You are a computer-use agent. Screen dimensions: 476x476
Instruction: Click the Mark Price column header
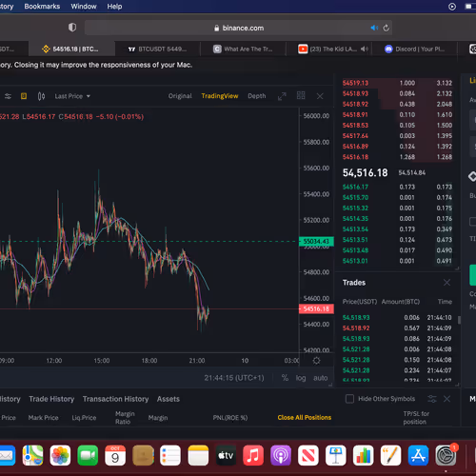(43, 418)
